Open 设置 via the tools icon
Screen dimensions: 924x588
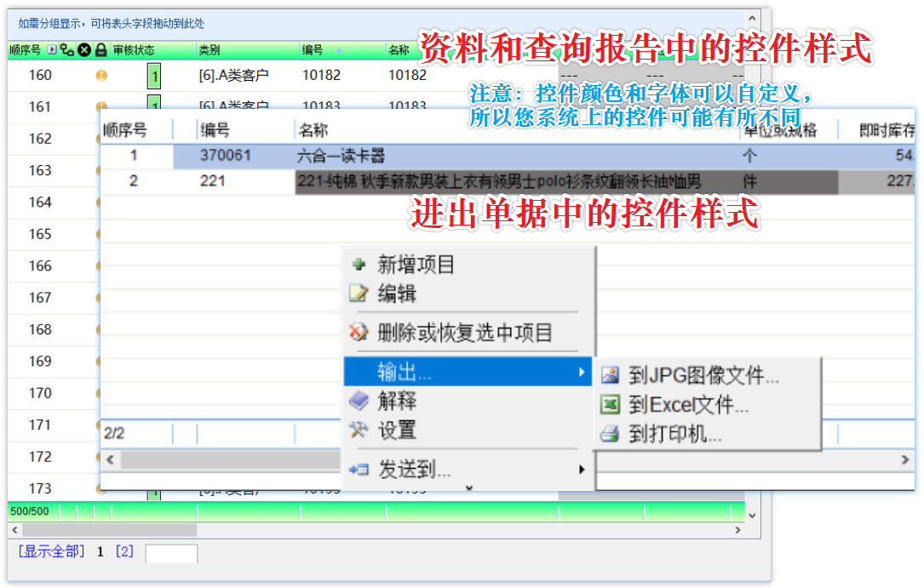(x=359, y=431)
